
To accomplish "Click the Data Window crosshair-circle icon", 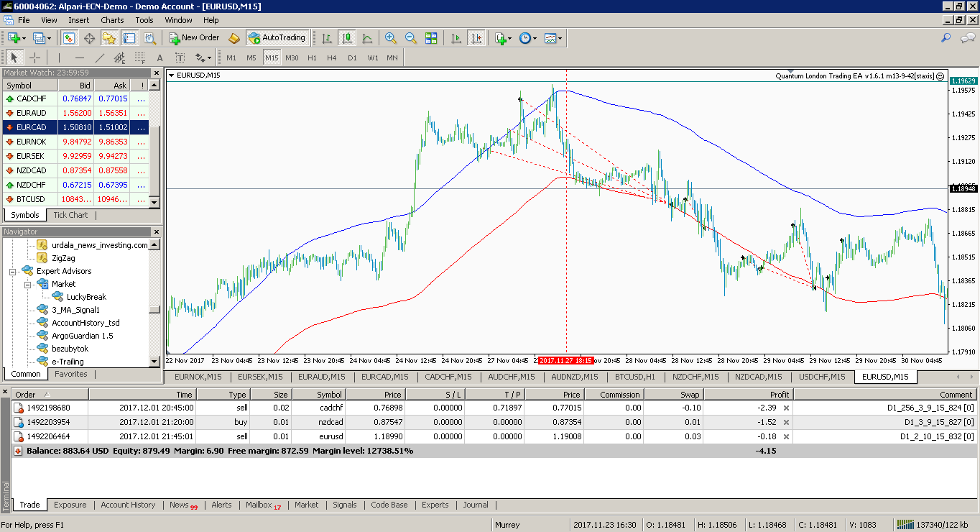I will coord(89,37).
